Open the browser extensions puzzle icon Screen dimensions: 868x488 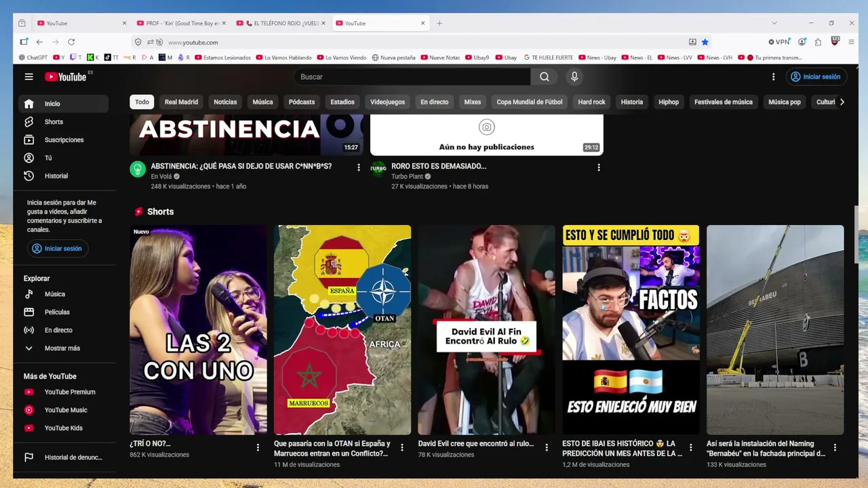(818, 42)
